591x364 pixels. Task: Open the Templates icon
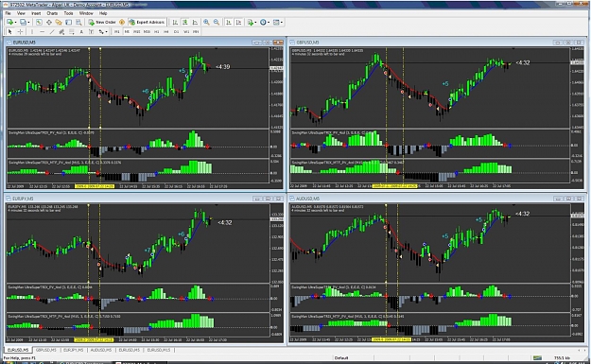[276, 23]
